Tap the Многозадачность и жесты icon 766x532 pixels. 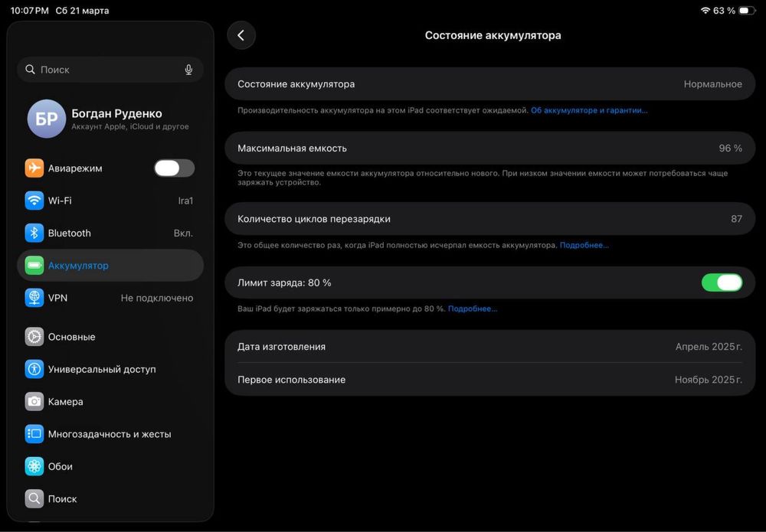[x=34, y=434]
